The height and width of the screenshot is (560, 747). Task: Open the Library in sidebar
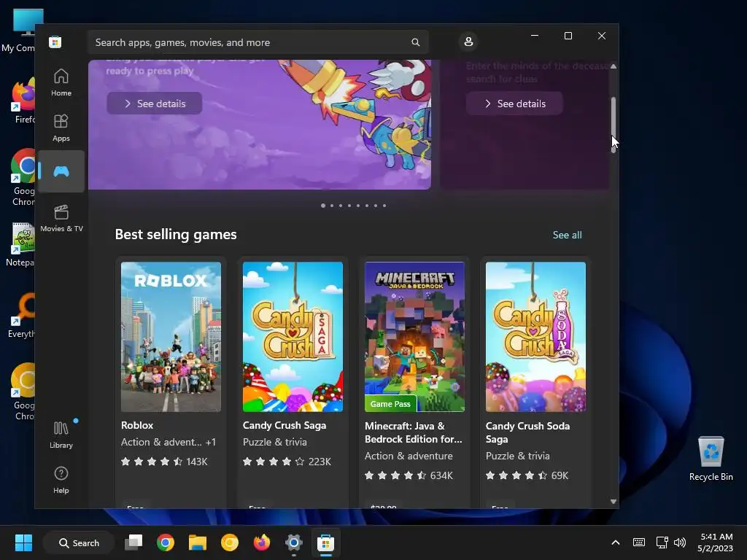pos(61,435)
